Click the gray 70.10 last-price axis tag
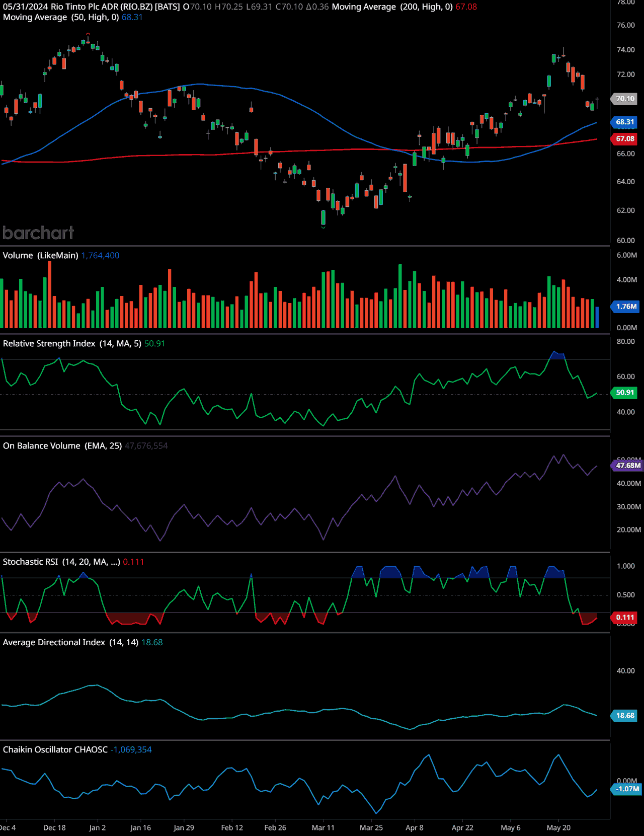The height and width of the screenshot is (836, 644). 625,99
